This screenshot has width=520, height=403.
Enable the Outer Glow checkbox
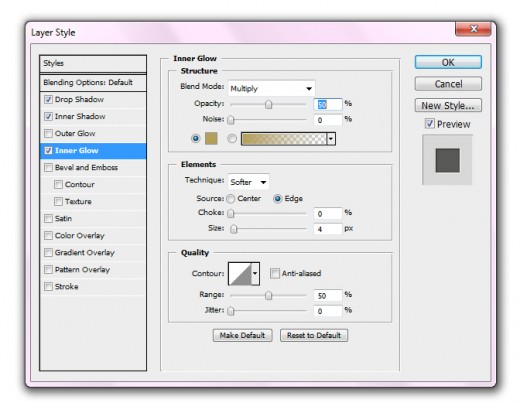pos(48,133)
